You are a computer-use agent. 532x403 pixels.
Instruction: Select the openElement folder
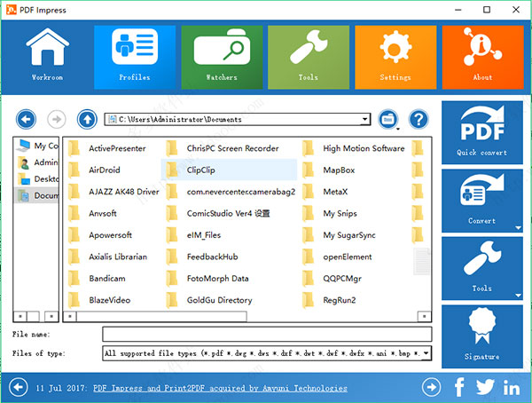[337, 257]
